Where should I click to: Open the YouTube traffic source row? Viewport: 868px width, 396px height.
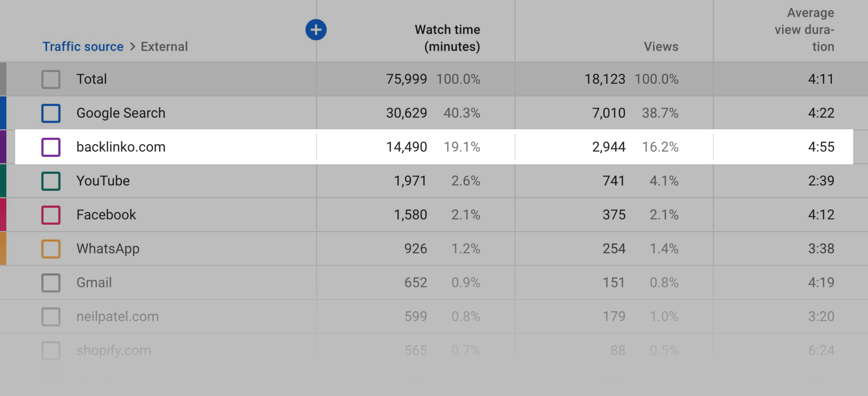[x=103, y=181]
